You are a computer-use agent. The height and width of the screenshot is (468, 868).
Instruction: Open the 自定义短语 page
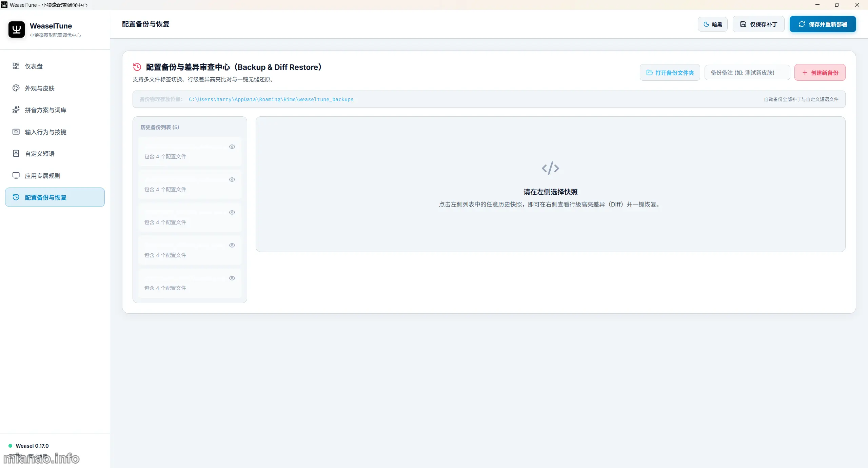[x=55, y=154]
